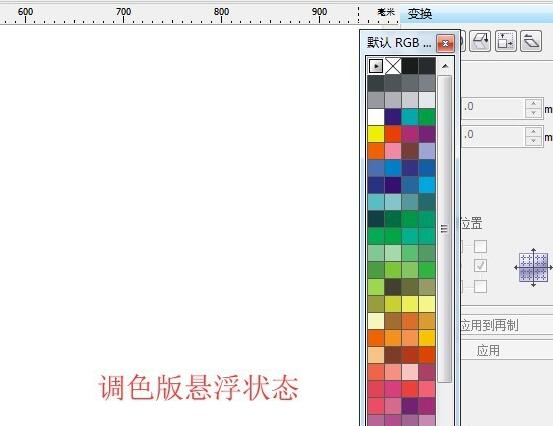This screenshot has height=426, width=553.
Task: Click the 默认 RGB palette title bar
Action: point(399,43)
